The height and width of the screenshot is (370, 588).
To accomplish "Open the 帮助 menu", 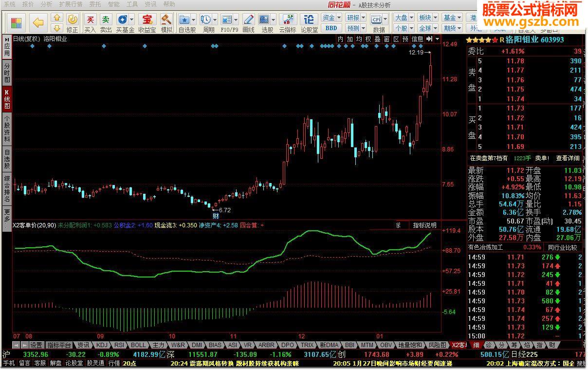I will pyautogui.click(x=169, y=4).
